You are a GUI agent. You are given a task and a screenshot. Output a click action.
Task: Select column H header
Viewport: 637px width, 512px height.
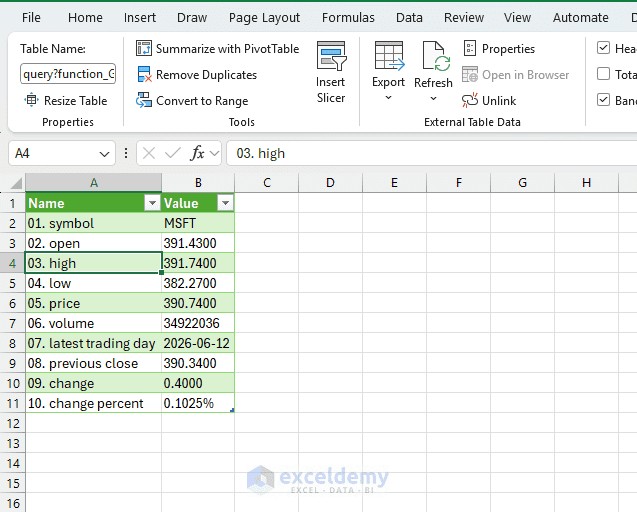coord(586,183)
